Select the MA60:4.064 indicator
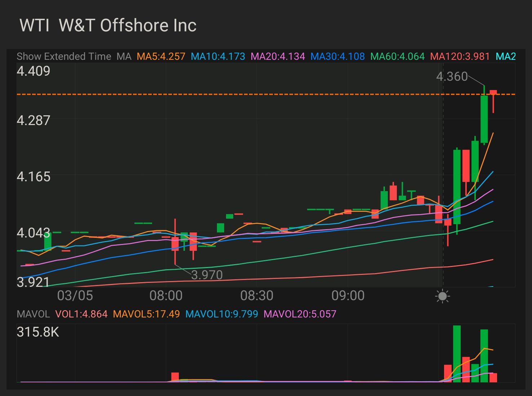 click(x=398, y=57)
